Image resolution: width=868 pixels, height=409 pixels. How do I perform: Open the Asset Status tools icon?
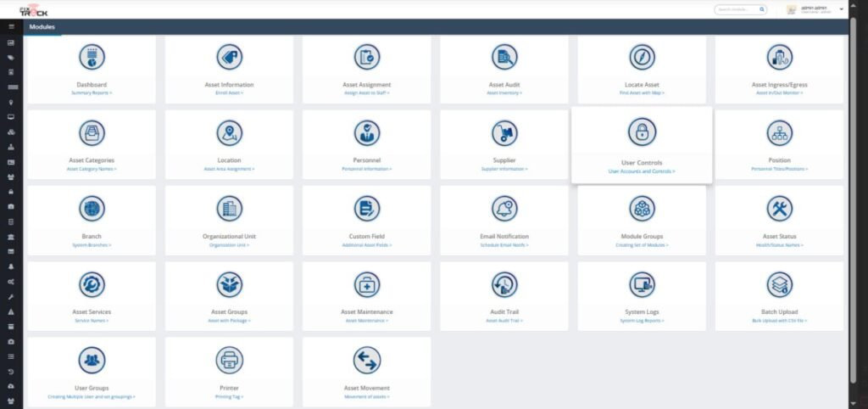pyautogui.click(x=779, y=208)
